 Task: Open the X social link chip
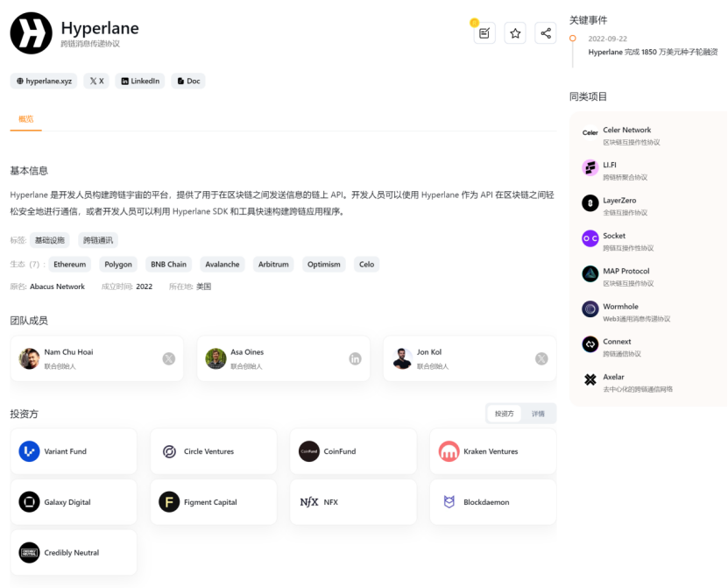point(96,81)
